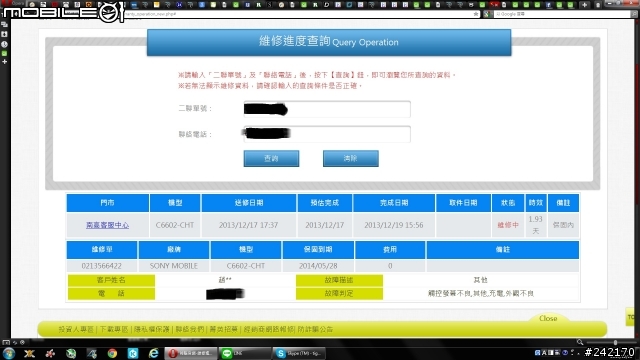Click the yellow 故障判定 label

tap(339, 293)
